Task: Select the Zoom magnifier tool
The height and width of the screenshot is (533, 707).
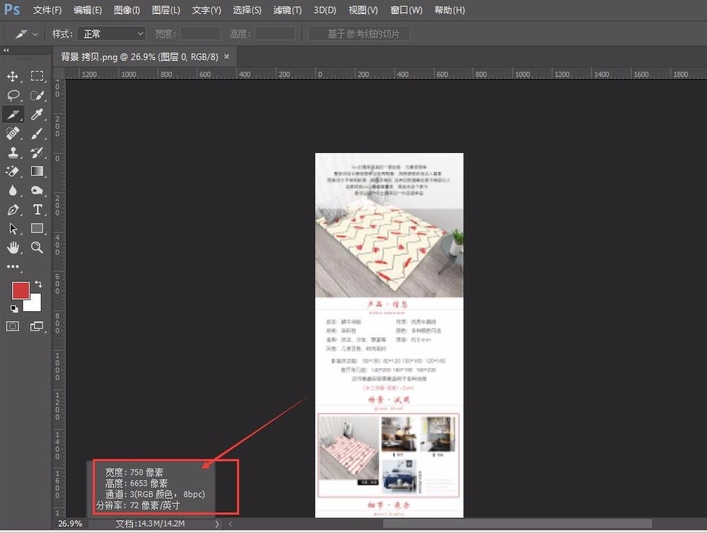Action: 37,247
